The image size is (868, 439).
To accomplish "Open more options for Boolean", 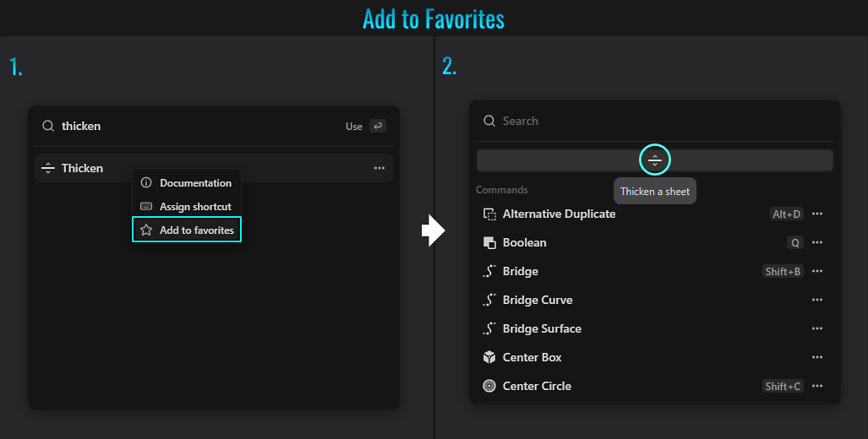I will (817, 243).
